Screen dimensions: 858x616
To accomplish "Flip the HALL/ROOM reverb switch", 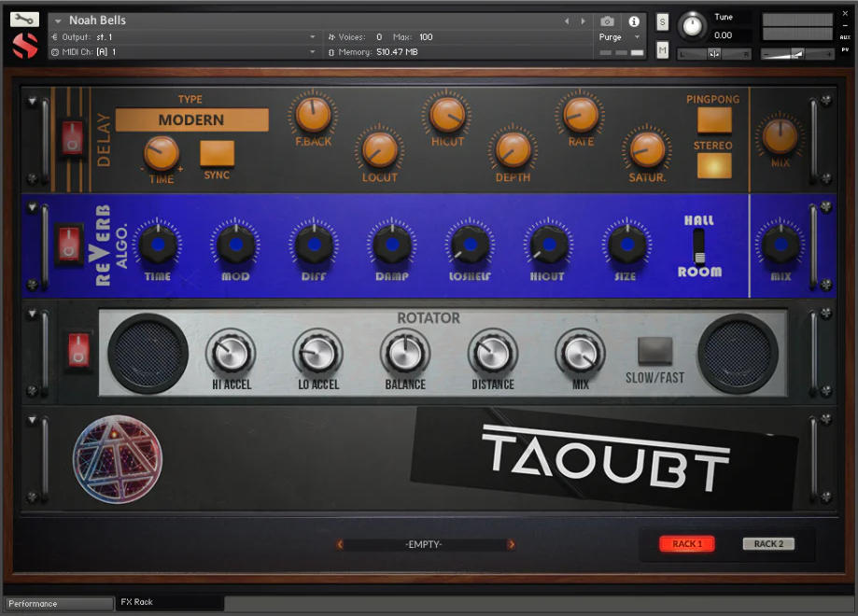I will point(698,246).
